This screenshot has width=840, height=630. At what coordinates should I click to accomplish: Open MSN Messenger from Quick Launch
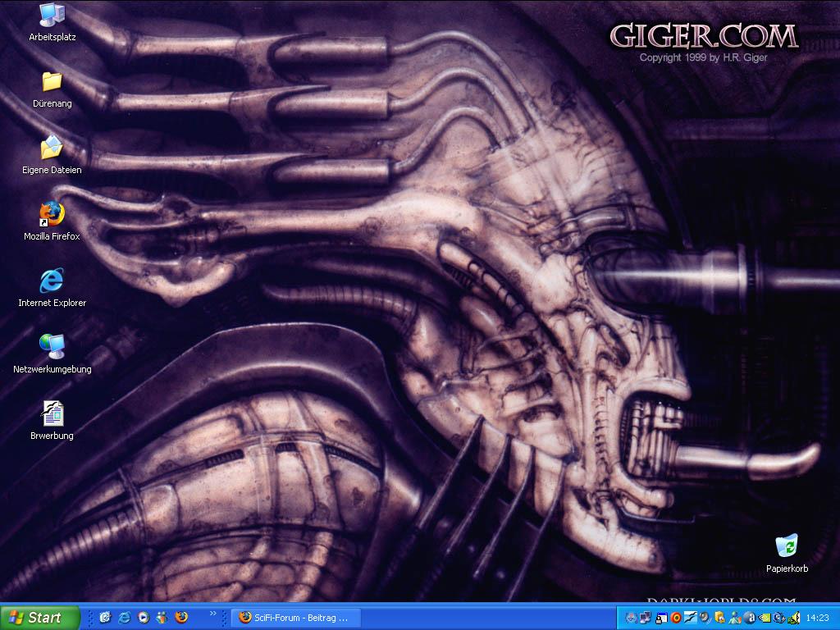pos(162,618)
